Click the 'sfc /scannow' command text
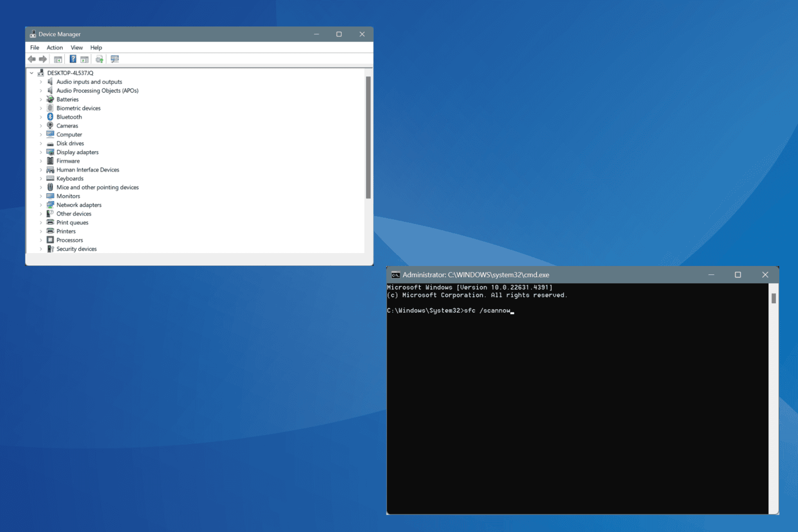 [487, 311]
